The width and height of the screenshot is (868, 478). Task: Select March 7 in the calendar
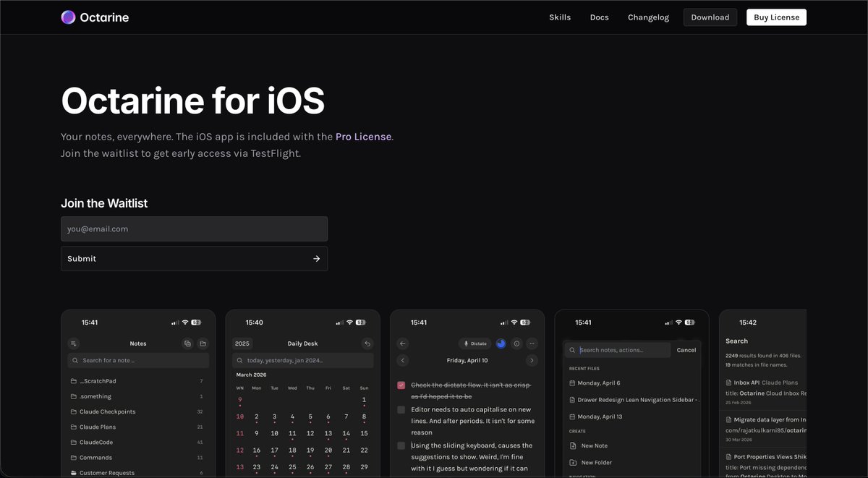tap(346, 417)
